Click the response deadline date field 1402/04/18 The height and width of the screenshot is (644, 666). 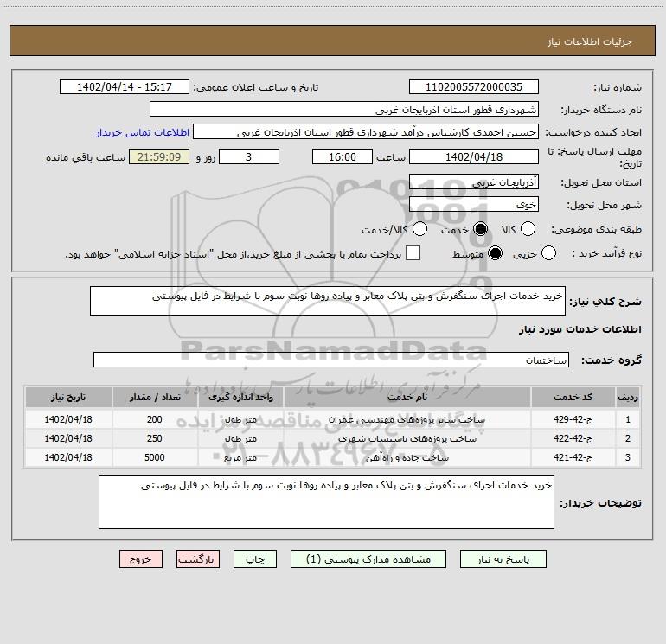point(474,156)
